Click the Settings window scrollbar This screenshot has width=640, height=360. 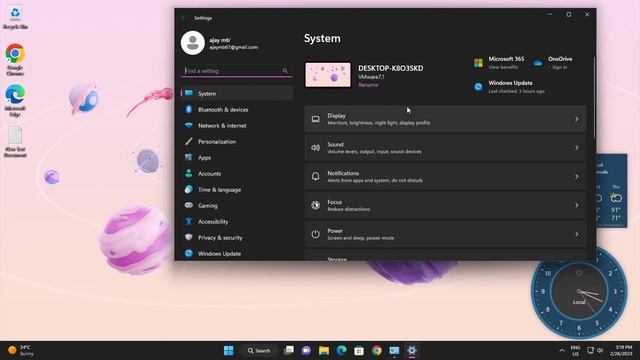tap(594, 98)
